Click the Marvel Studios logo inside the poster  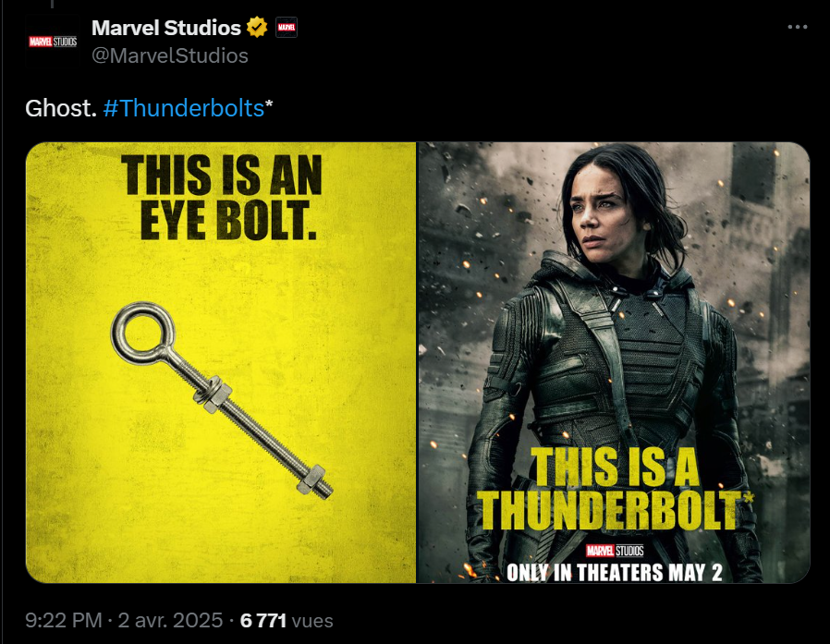(615, 551)
